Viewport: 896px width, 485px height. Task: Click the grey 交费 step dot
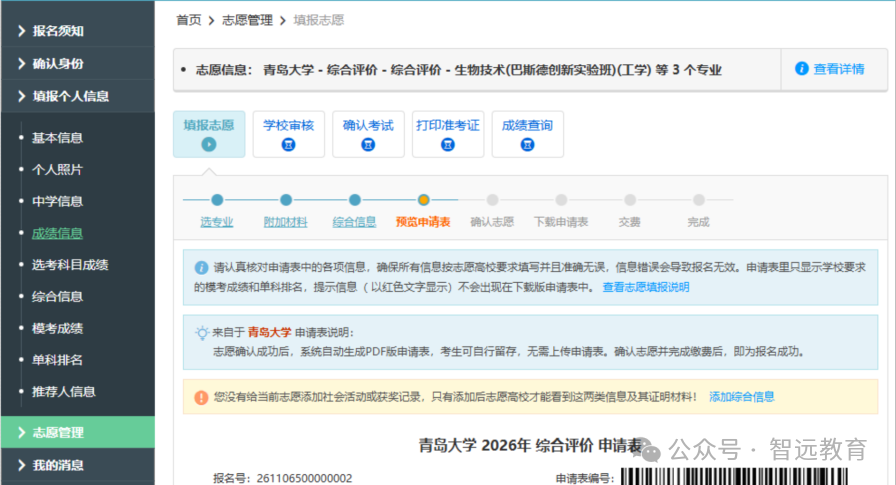(x=630, y=200)
